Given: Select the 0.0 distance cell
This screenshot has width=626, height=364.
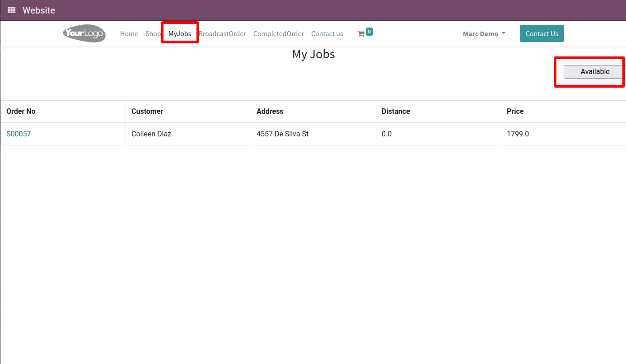Looking at the screenshot, I should (x=439, y=134).
